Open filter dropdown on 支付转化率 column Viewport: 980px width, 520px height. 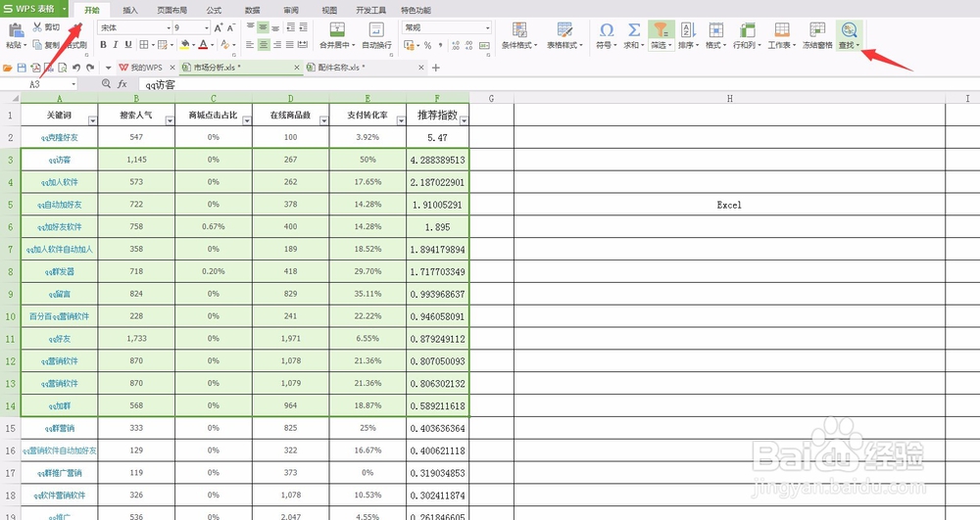[401, 119]
